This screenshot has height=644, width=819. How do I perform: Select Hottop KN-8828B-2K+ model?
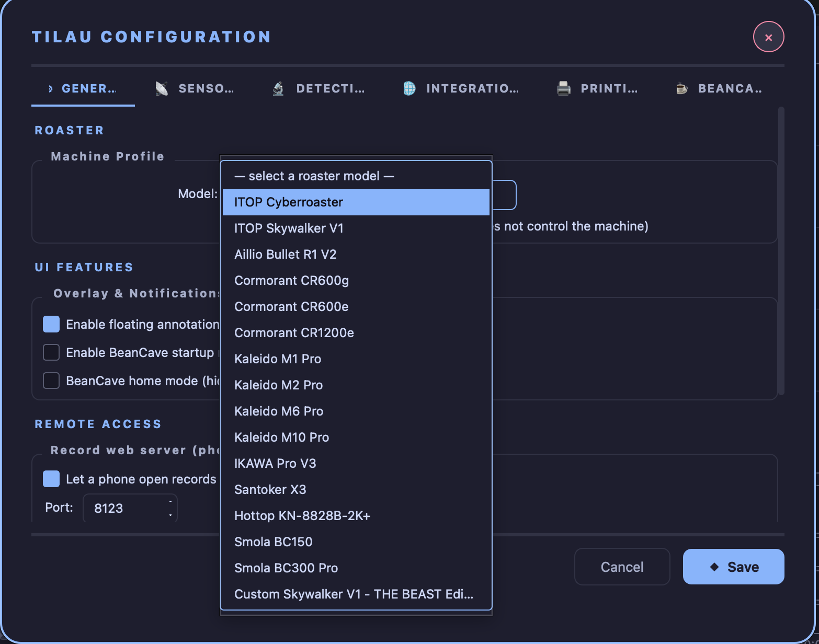click(x=356, y=516)
